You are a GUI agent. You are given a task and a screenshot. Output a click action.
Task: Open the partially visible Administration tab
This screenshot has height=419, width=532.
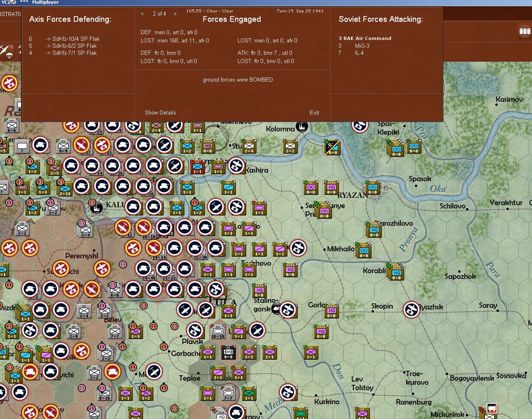pyautogui.click(x=11, y=14)
